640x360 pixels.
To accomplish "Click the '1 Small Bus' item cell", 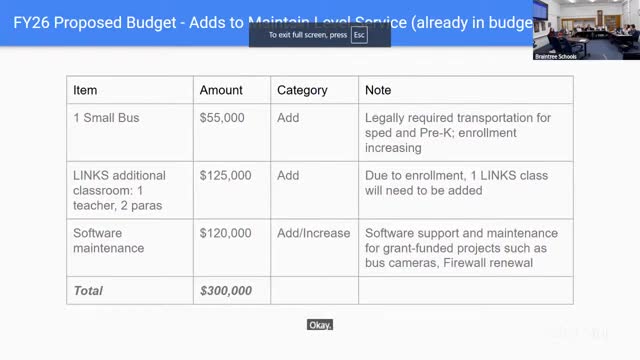I will coord(130,133).
